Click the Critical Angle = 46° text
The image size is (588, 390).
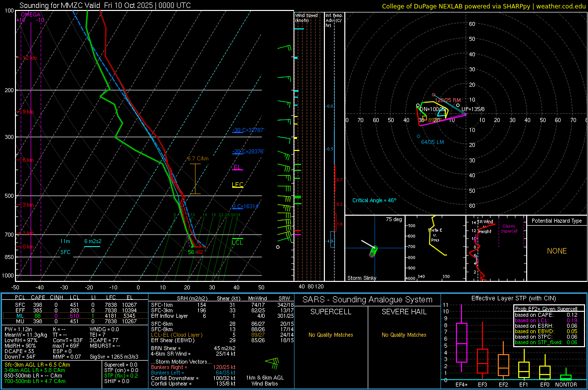[374, 200]
